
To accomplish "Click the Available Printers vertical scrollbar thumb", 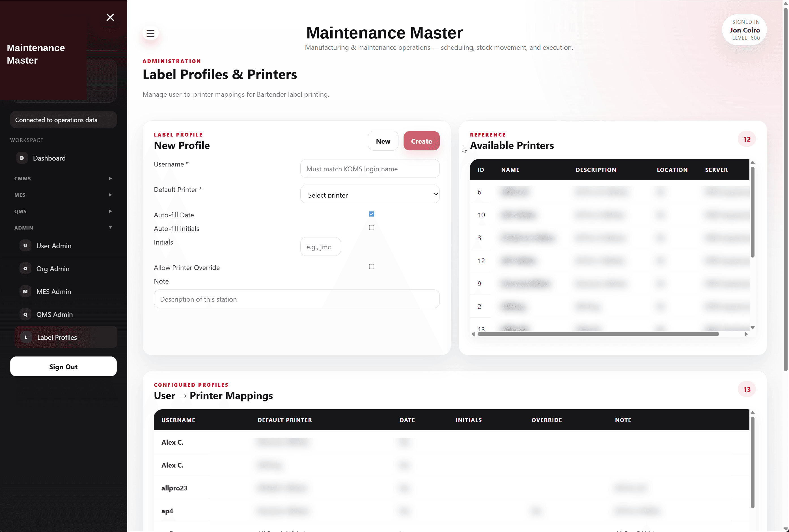I will tap(752, 212).
